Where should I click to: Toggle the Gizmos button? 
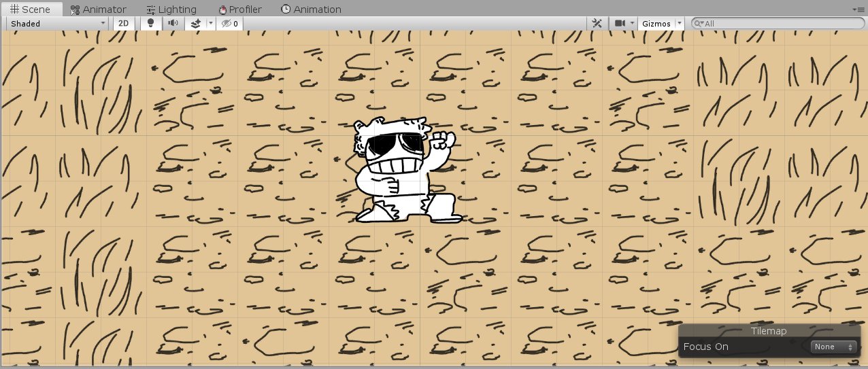coord(656,23)
